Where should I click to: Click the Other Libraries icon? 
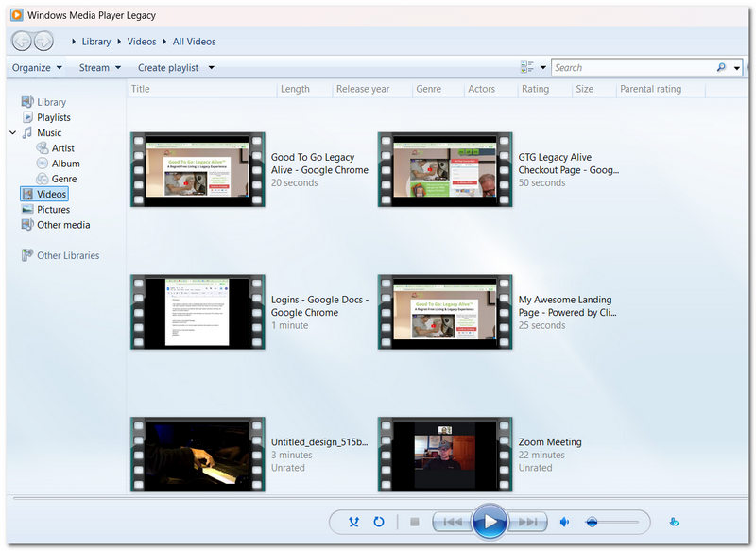click(x=27, y=255)
